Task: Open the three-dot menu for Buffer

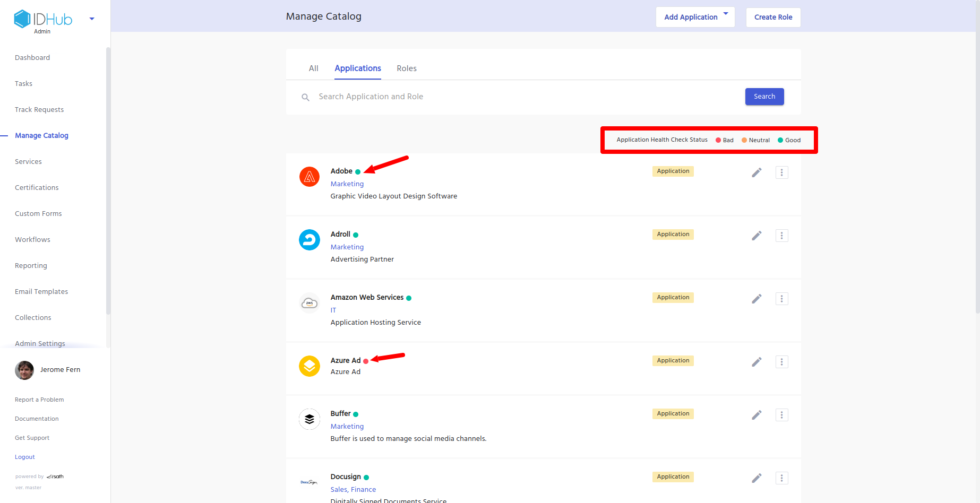Action: [781, 415]
